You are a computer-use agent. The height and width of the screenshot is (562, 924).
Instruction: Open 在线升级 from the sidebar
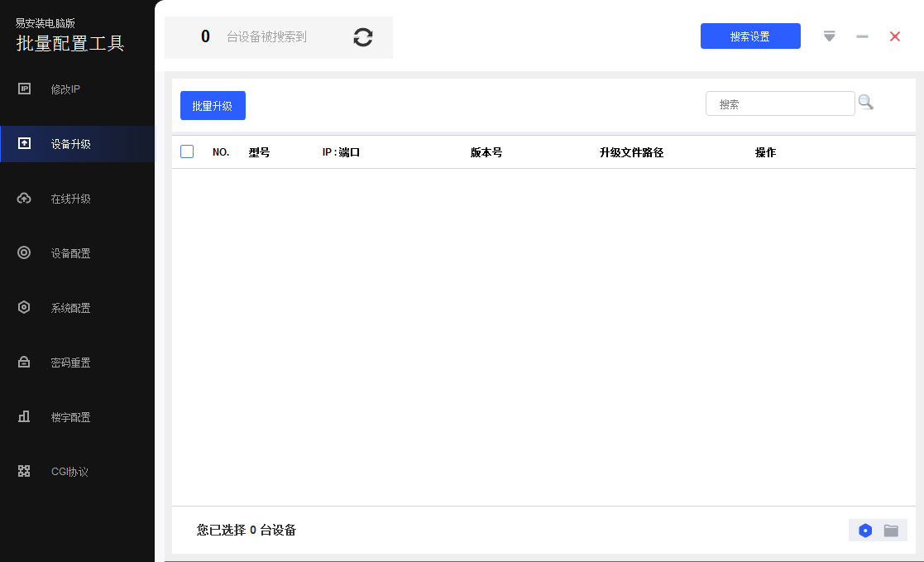coord(69,199)
